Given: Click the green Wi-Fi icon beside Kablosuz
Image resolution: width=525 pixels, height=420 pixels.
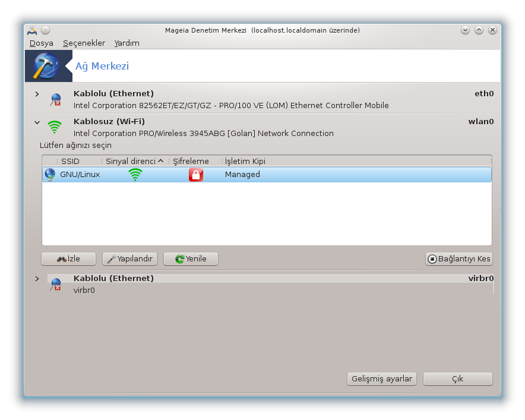Looking at the screenshot, I should (x=55, y=127).
